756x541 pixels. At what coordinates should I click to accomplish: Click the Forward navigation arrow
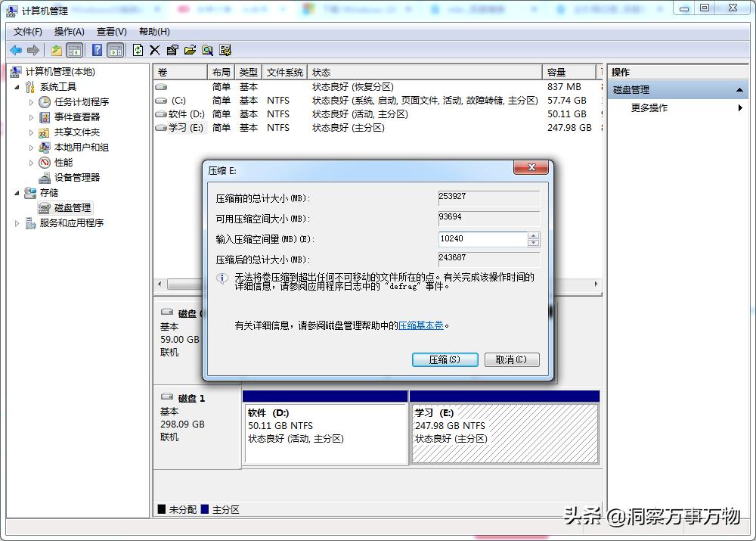tap(33, 50)
